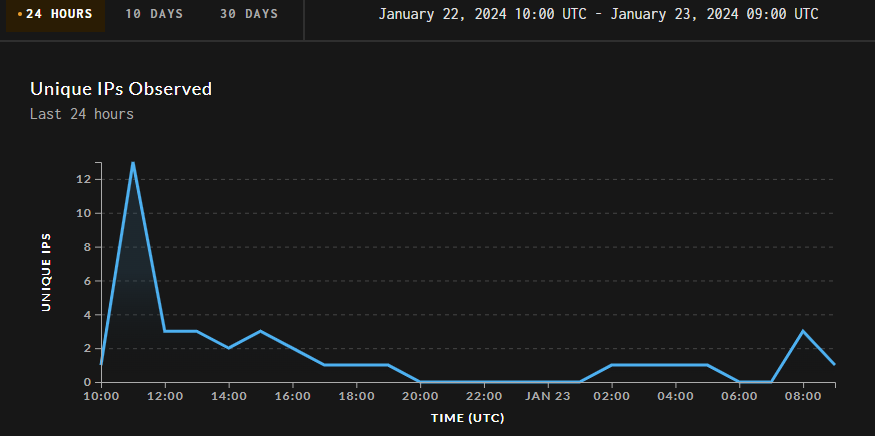875x436 pixels.
Task: Click the line spike at 08:00
Action: pyautogui.click(x=803, y=331)
